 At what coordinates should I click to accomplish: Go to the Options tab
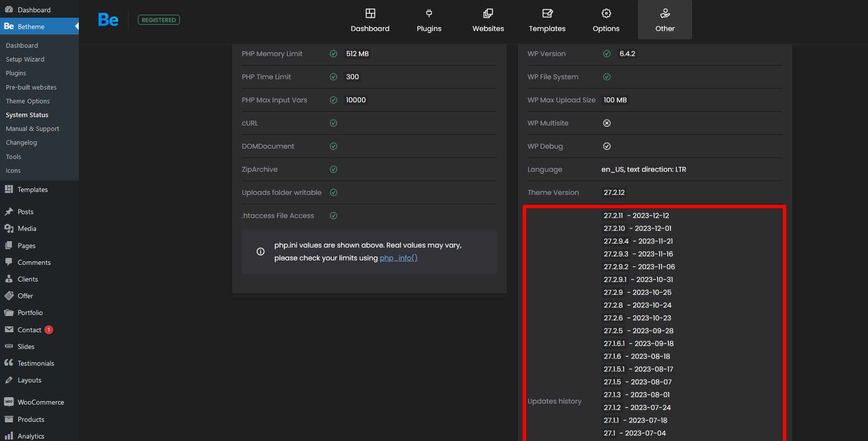[x=606, y=20]
